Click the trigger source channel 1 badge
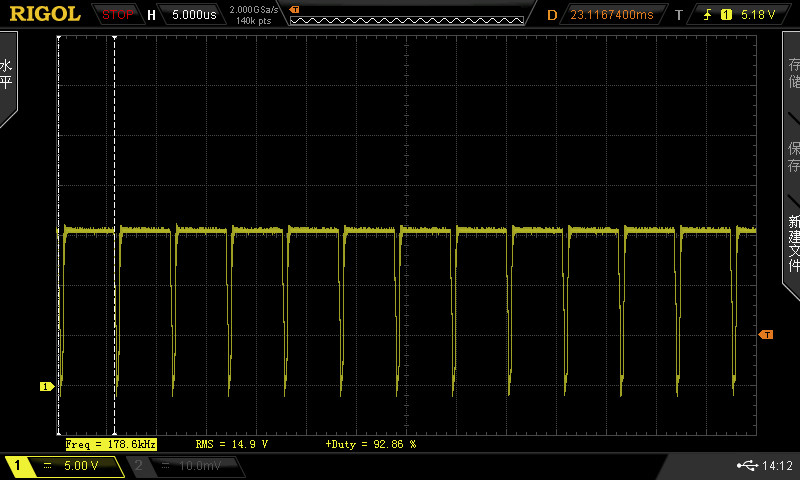Viewport: 800px width, 480px height. [726, 15]
